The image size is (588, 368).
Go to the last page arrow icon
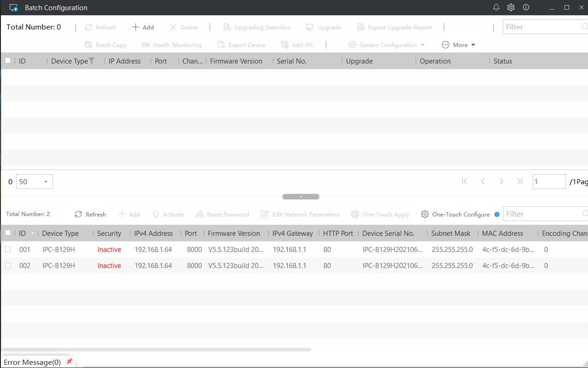tap(520, 181)
